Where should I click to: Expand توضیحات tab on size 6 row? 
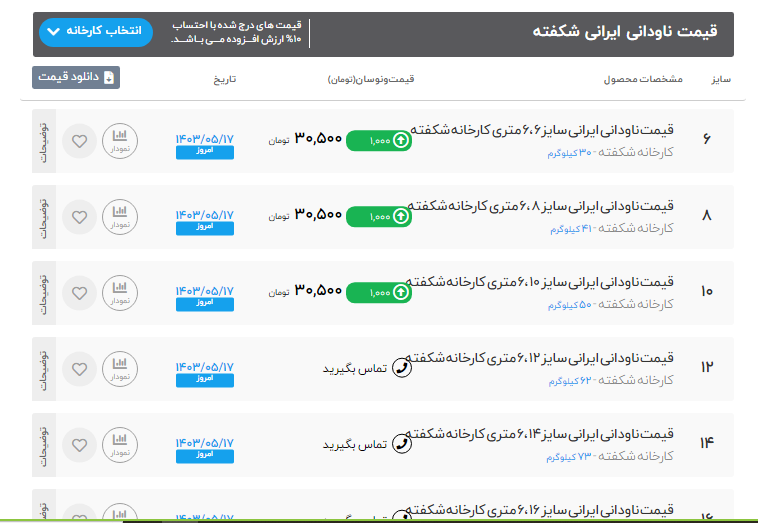click(x=44, y=140)
